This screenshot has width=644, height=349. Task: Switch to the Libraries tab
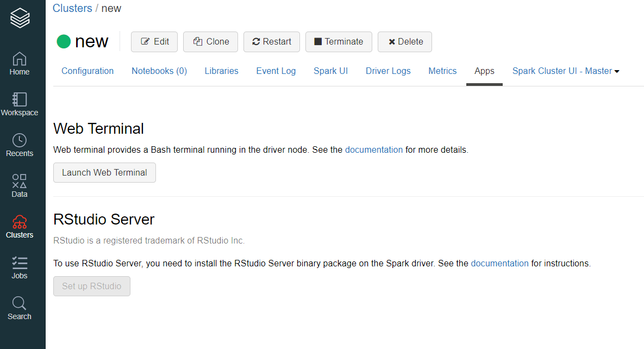pyautogui.click(x=221, y=71)
